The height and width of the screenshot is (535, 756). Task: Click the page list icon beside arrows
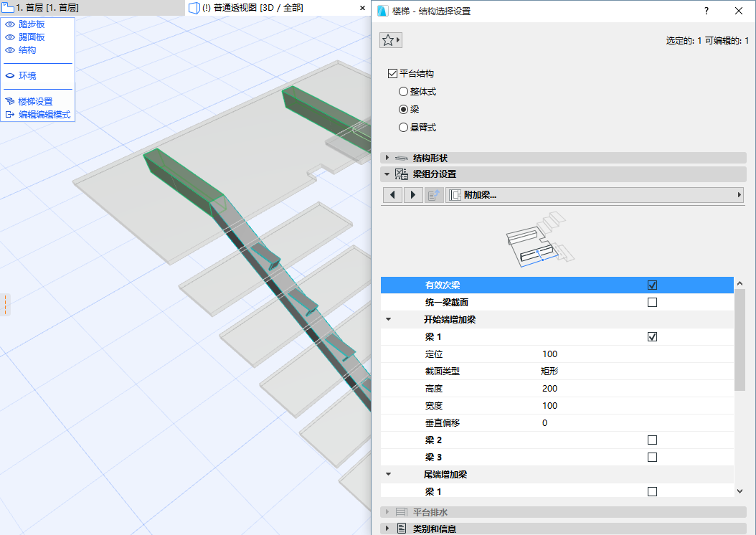pos(434,195)
